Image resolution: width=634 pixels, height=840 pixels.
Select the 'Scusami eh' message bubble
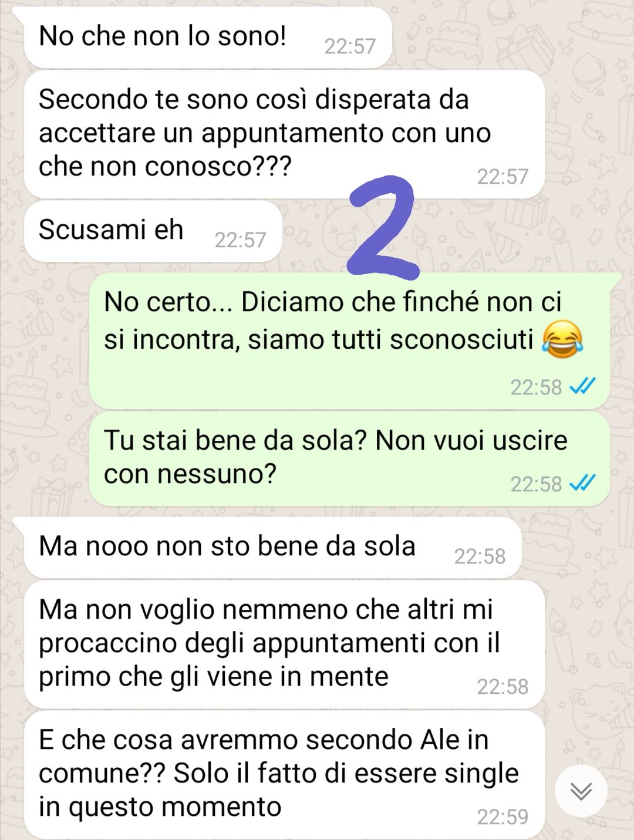[x=153, y=231]
